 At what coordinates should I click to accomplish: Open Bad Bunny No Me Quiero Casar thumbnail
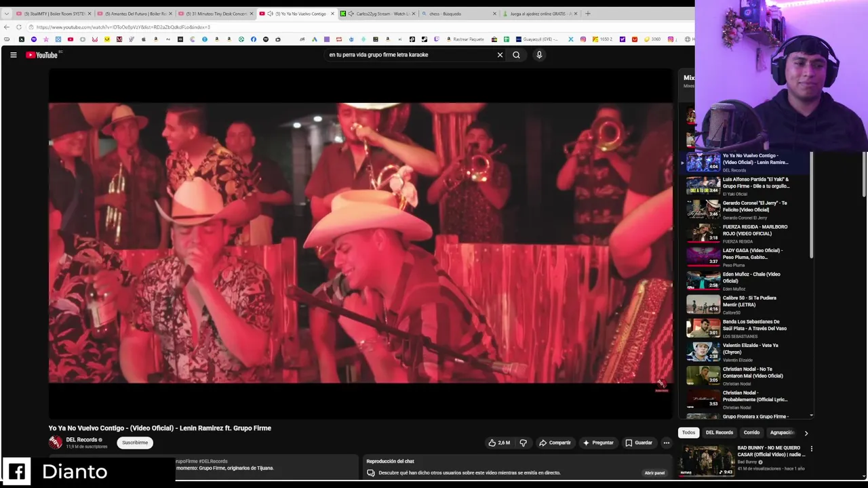click(x=706, y=460)
